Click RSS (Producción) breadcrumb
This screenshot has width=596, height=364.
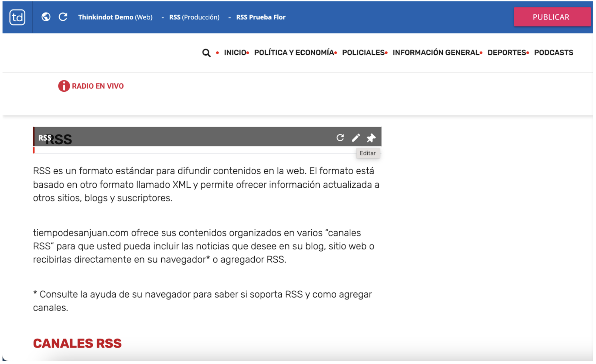coord(194,17)
